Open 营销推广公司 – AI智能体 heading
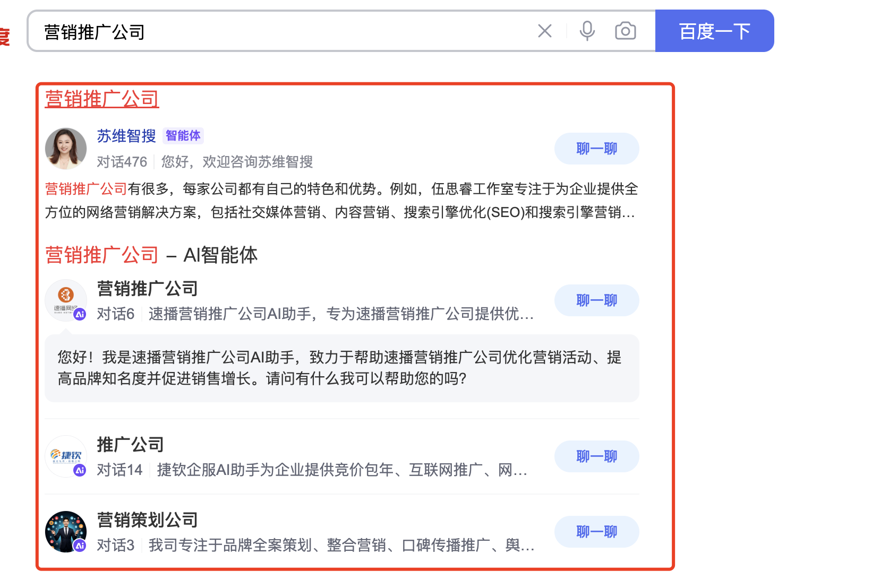872x588 pixels. coord(151,255)
